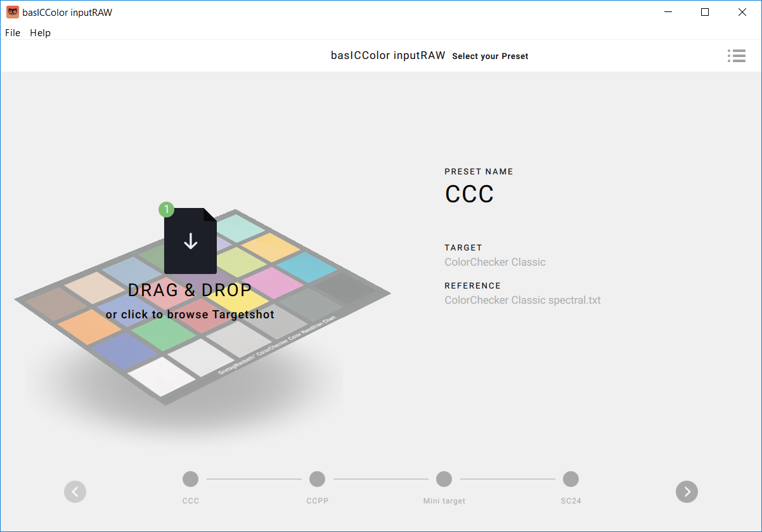Click 'or click to browse Targetshot'
Viewport: 762px width, 532px height.
pyautogui.click(x=190, y=315)
